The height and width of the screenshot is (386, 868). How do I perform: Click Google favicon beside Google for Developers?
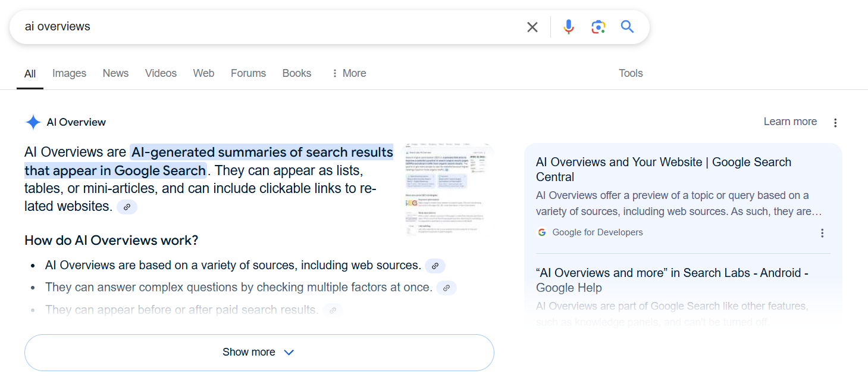(x=541, y=232)
